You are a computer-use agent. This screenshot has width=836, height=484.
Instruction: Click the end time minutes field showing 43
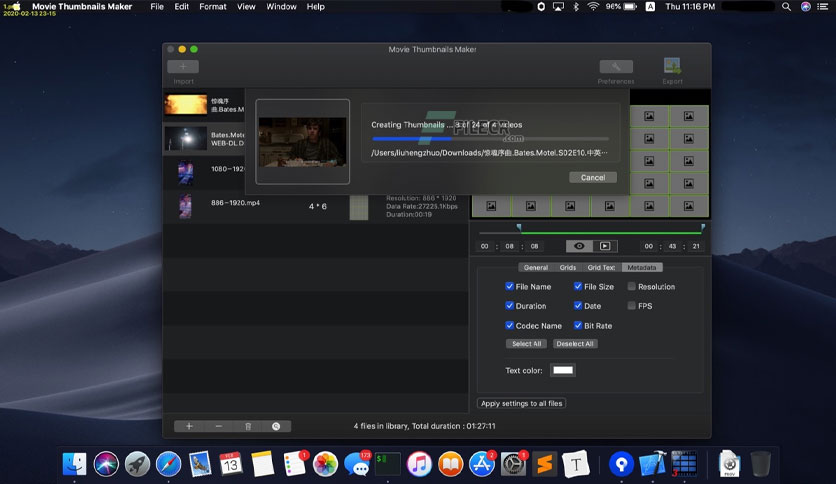click(x=672, y=246)
